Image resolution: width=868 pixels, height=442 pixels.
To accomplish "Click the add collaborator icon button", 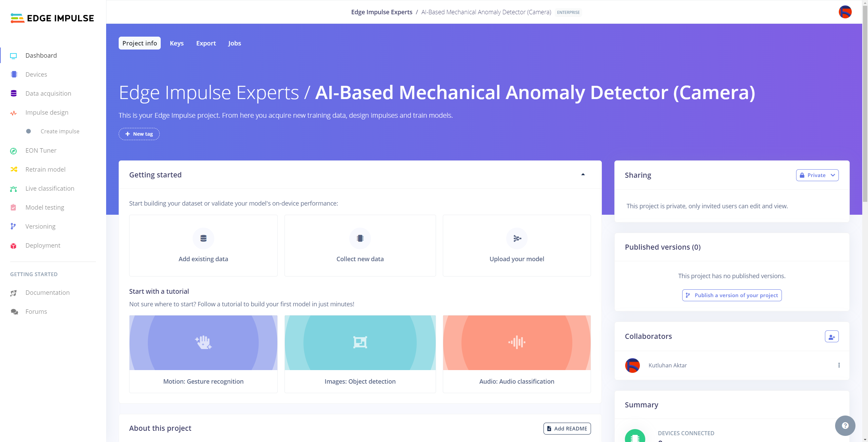I will tap(831, 337).
